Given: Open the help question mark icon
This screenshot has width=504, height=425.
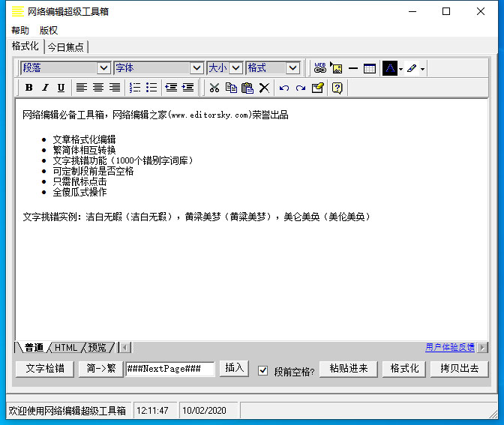Looking at the screenshot, I should pos(337,88).
